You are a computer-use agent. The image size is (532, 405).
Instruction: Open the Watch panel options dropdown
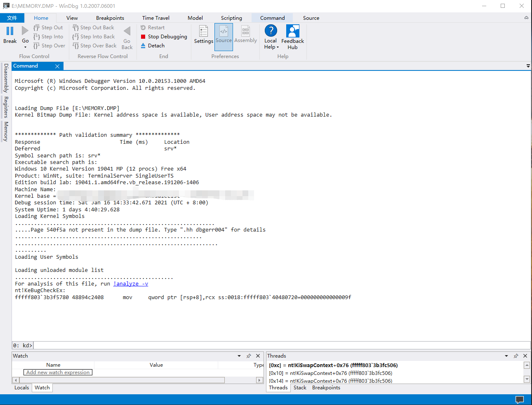[239, 356]
